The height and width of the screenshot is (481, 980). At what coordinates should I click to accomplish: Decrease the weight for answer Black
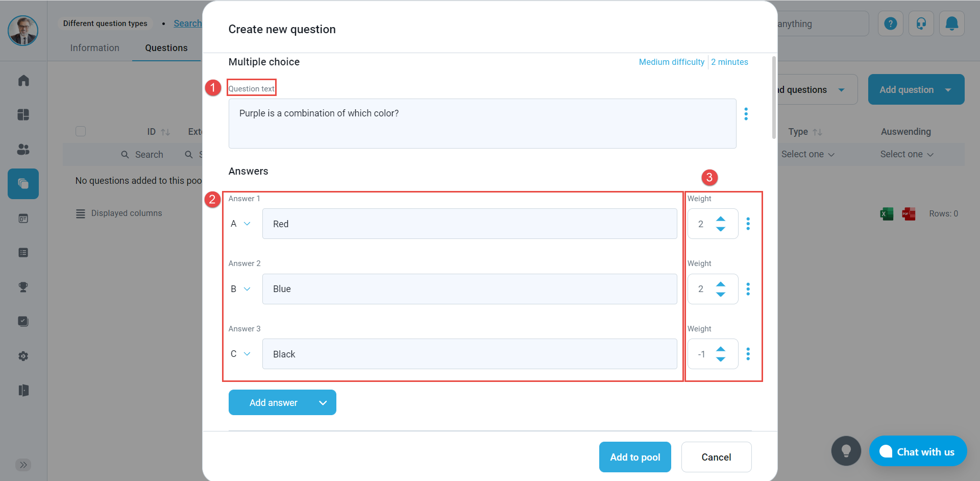click(721, 359)
